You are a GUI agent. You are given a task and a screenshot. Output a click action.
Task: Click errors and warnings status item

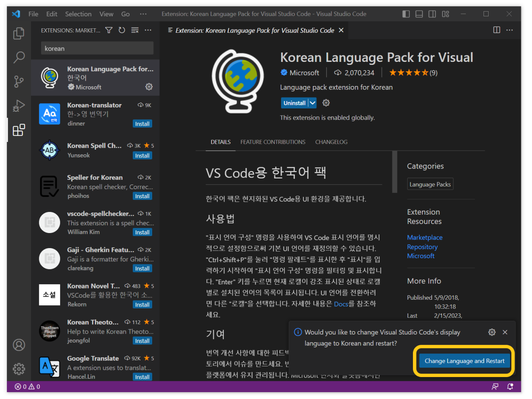[28, 387]
